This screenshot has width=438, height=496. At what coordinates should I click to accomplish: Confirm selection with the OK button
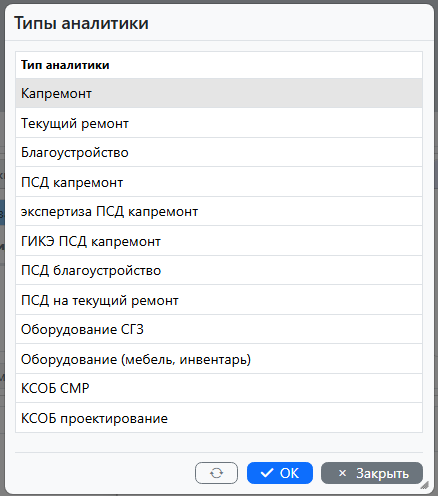coord(280,473)
